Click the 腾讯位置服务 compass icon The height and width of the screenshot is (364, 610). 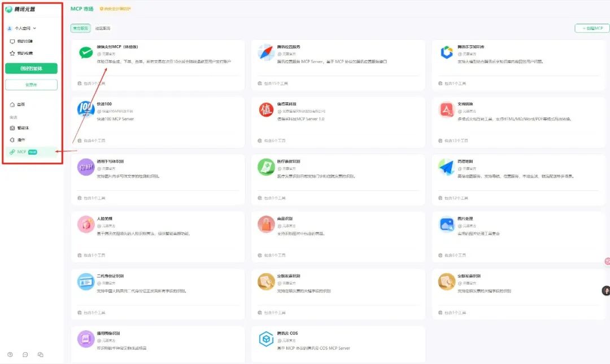266,52
